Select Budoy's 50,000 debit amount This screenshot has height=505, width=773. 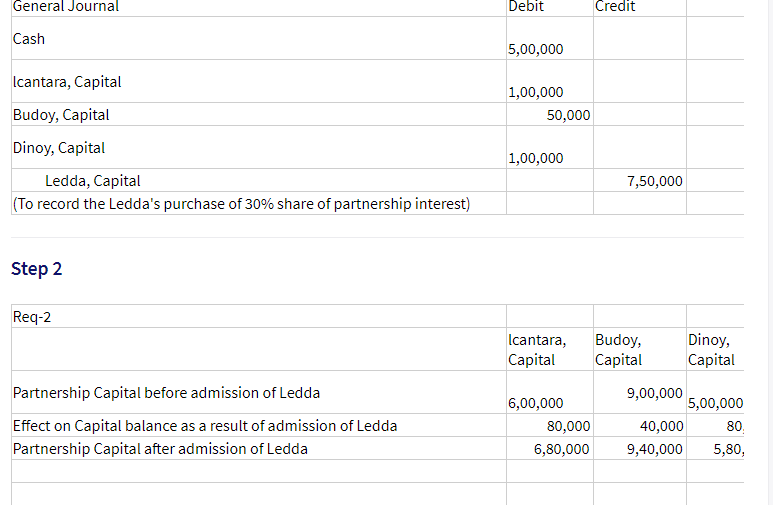click(x=568, y=115)
